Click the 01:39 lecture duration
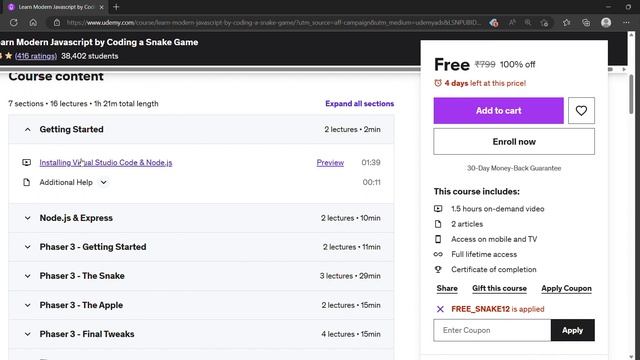Screen dimensions: 640x360 click(x=371, y=162)
